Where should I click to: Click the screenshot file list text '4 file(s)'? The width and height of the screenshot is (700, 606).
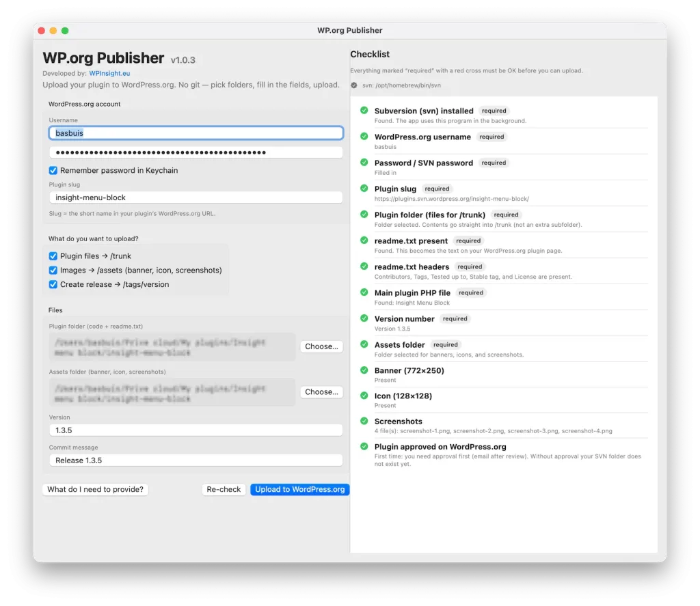tap(493, 431)
